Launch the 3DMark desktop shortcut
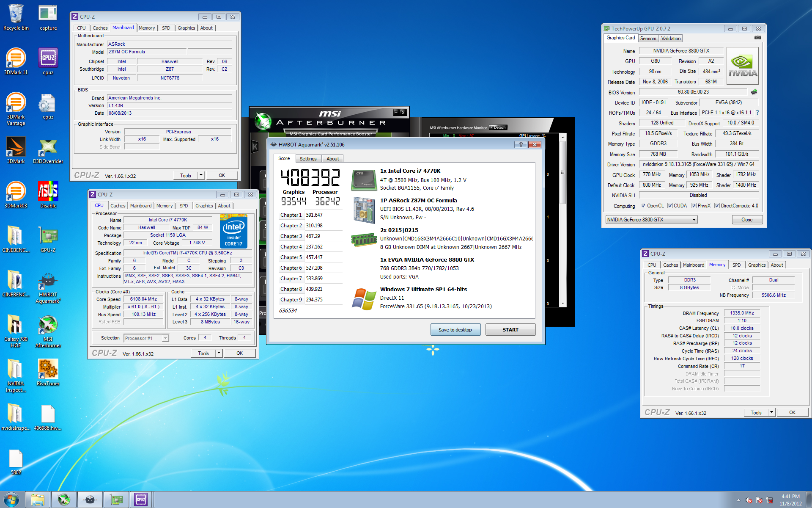The width and height of the screenshot is (812, 508). pos(16,151)
